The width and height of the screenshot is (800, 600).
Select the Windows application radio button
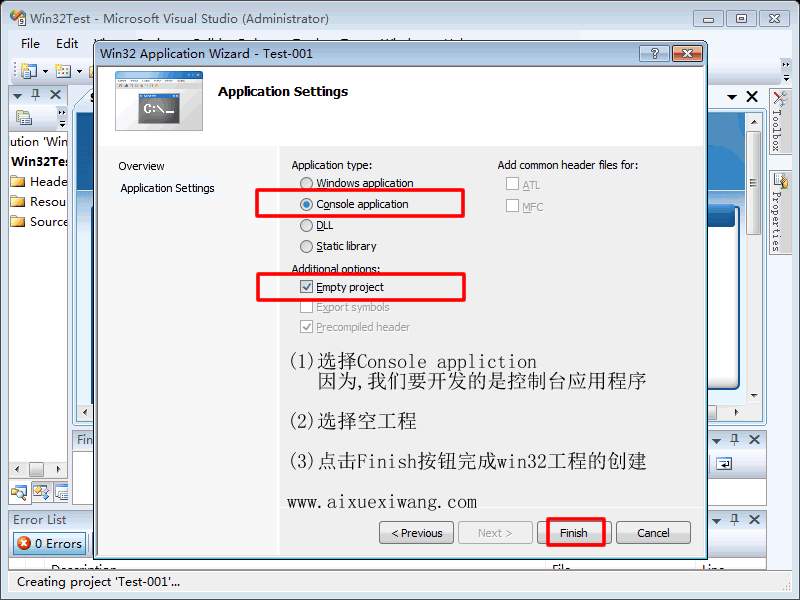click(307, 184)
